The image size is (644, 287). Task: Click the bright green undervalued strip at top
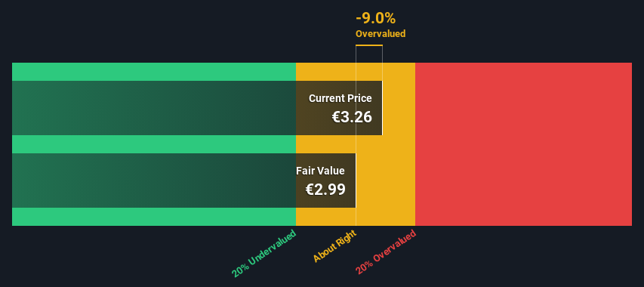click(154, 72)
